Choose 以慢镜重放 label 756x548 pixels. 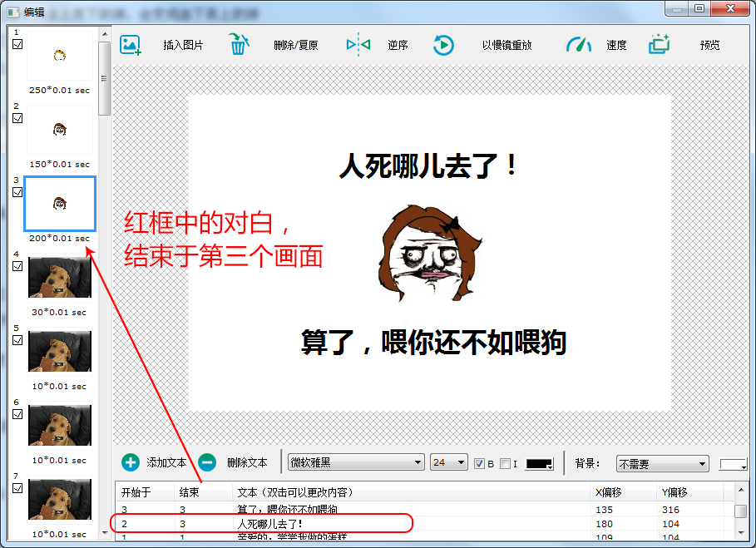506,45
